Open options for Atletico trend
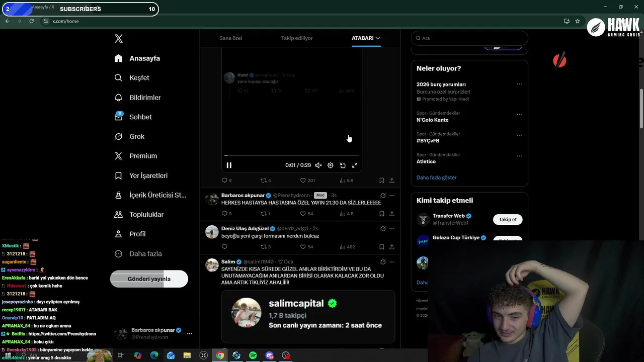644x362 pixels. pyautogui.click(x=519, y=156)
